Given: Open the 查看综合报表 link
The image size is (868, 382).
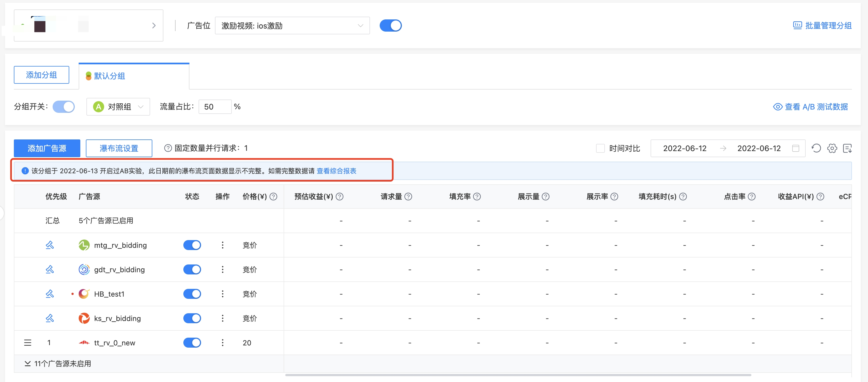Looking at the screenshot, I should coord(336,171).
